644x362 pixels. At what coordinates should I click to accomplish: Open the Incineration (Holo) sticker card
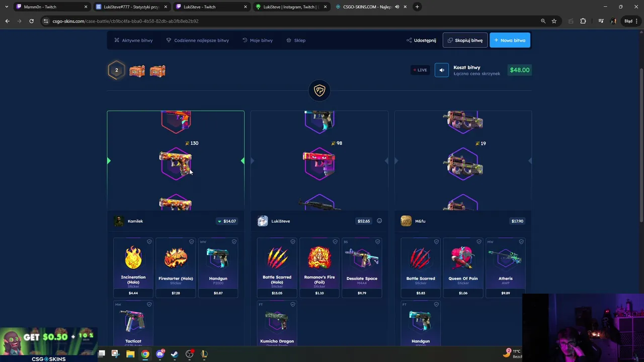click(133, 267)
